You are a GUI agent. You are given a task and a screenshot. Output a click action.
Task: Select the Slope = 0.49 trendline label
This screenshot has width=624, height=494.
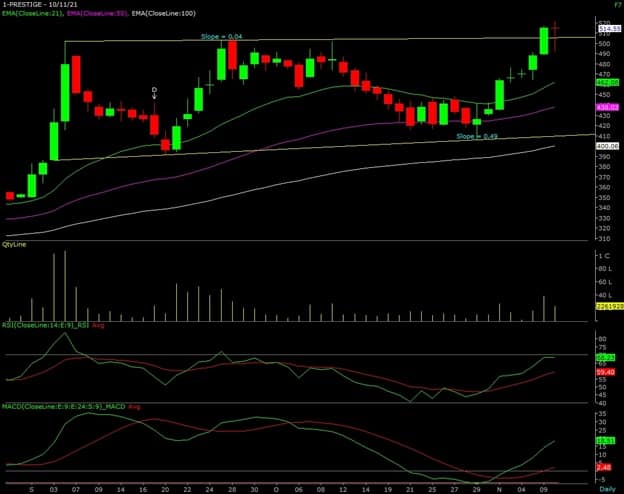click(478, 135)
